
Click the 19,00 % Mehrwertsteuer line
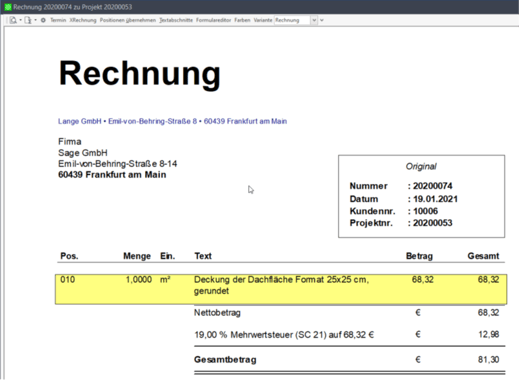coord(284,335)
